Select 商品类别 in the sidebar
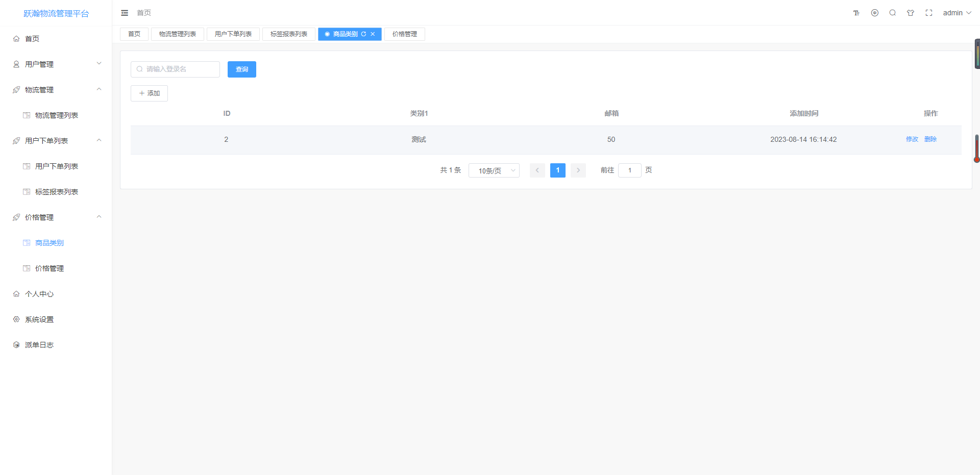This screenshot has height=475, width=980. click(56, 243)
